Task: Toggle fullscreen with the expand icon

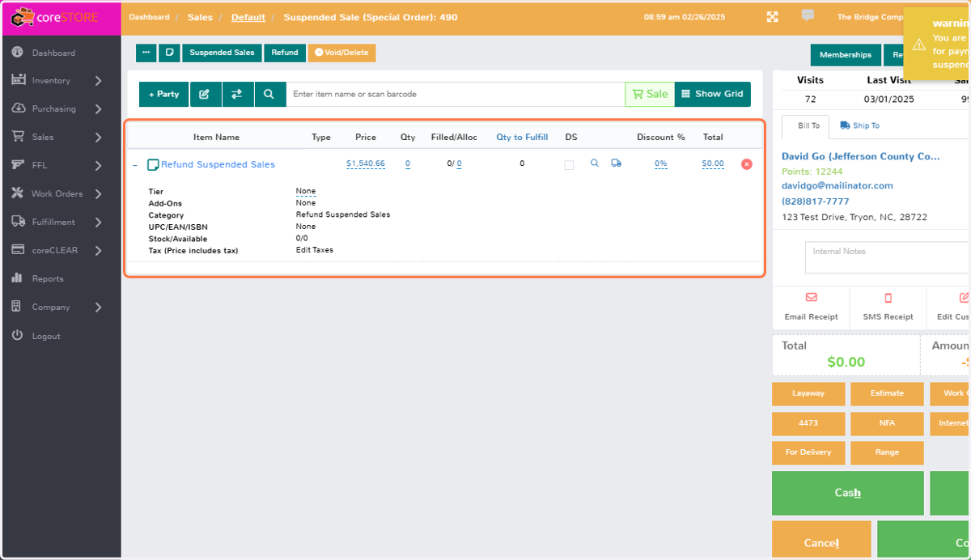Action: click(773, 17)
